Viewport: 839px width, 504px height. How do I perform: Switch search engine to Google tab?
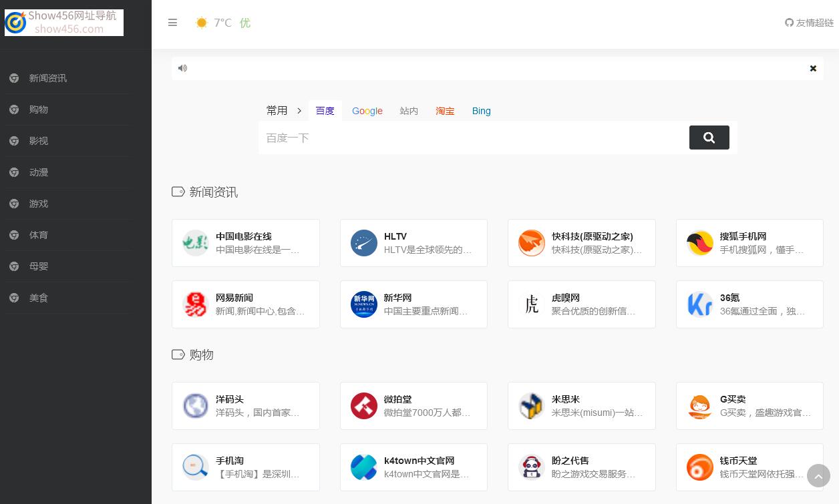coord(367,111)
